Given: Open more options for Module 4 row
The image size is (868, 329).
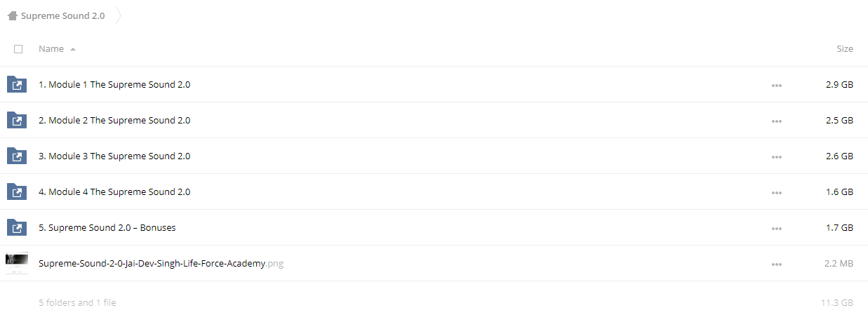Looking at the screenshot, I should (x=776, y=193).
